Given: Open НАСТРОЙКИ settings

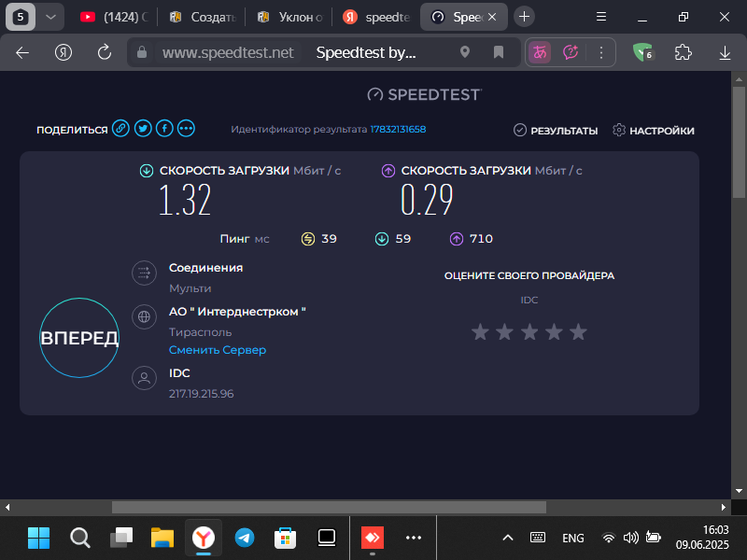Looking at the screenshot, I should click(653, 131).
